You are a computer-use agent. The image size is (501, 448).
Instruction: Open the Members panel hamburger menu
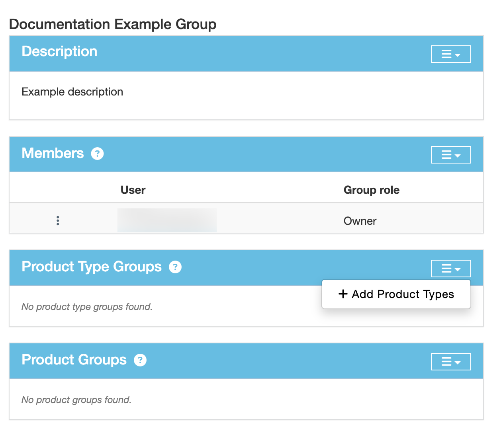pyautogui.click(x=451, y=155)
